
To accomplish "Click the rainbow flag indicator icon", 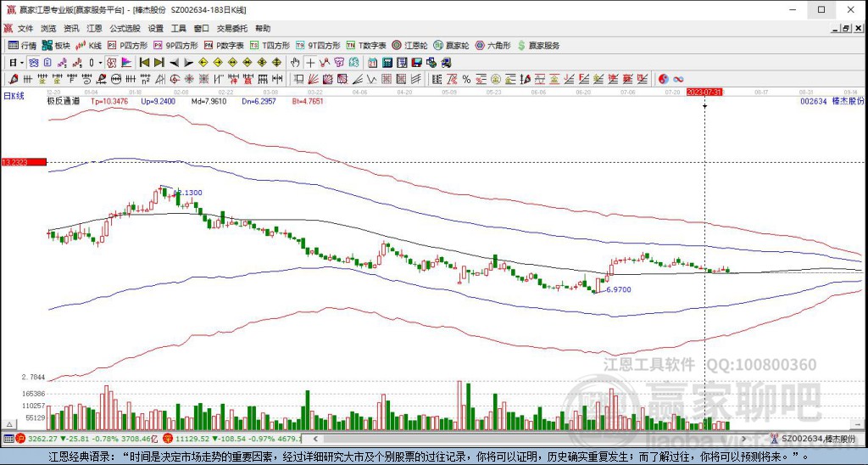I will pyautogui.click(x=126, y=63).
